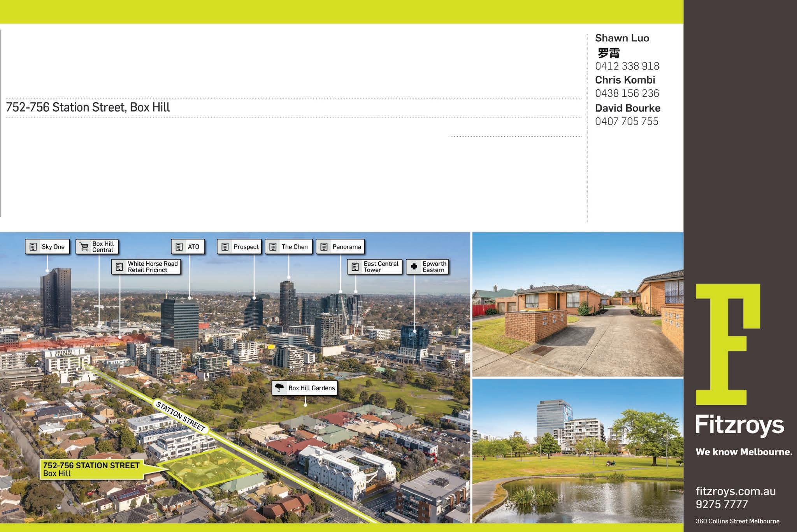Select the Box Hill Central label text

pos(103,247)
